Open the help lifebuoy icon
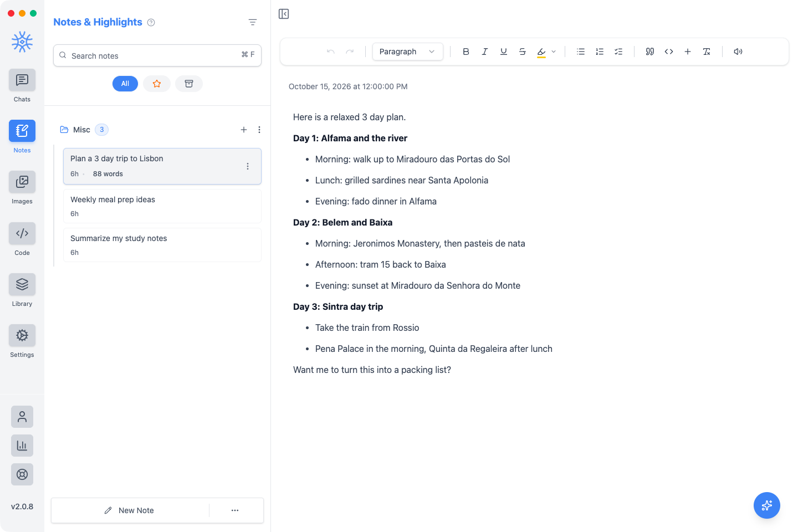Viewport: 798px width, 532px height. coord(22,474)
